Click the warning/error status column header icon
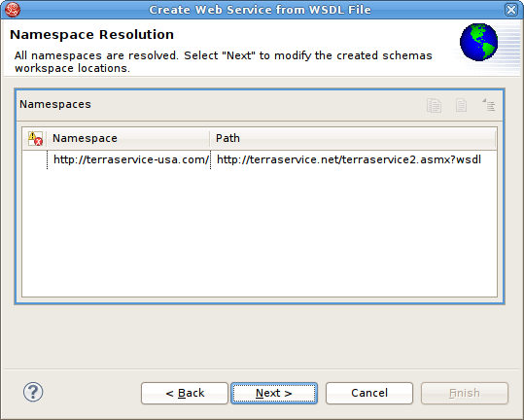524x420 pixels. tap(35, 138)
